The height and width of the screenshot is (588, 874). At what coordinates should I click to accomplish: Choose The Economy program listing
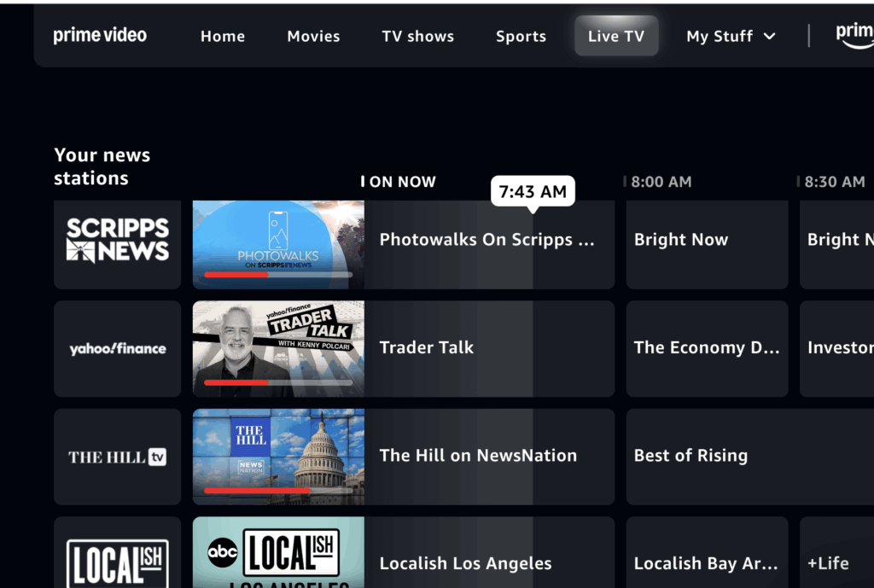pyautogui.click(x=707, y=348)
